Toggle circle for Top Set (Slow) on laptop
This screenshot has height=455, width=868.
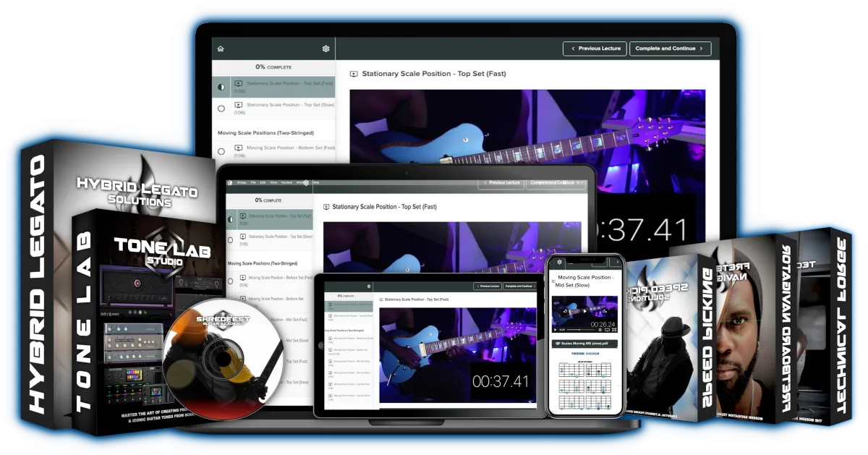(231, 239)
